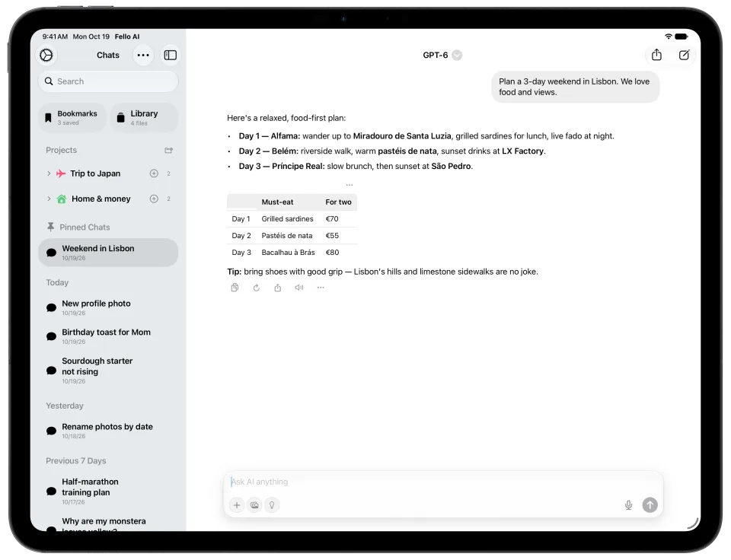
Task: Share the assistant response below the tip
Action: pos(278,288)
